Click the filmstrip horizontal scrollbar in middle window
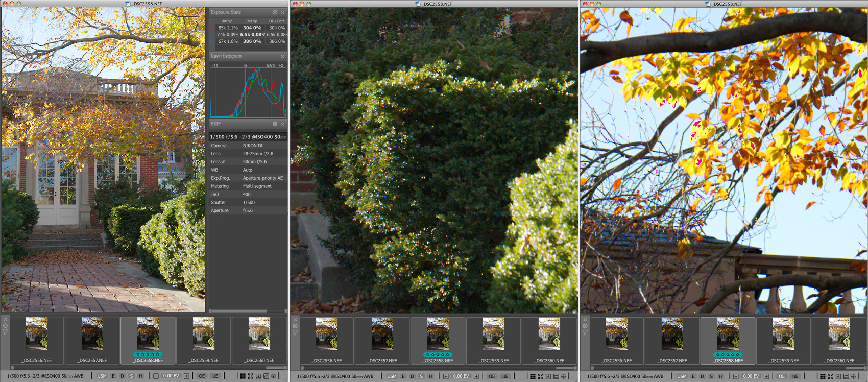The height and width of the screenshot is (382, 868). (434, 367)
